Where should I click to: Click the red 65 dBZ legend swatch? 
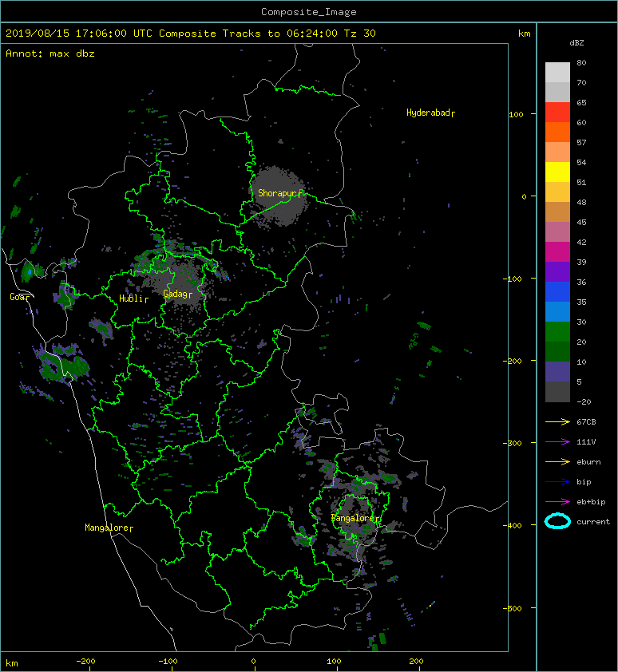click(x=557, y=112)
